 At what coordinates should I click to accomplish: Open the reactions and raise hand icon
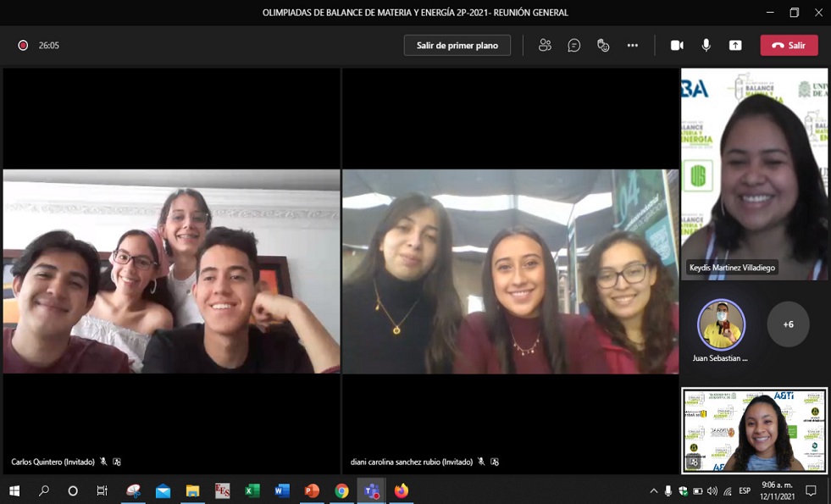[603, 46]
